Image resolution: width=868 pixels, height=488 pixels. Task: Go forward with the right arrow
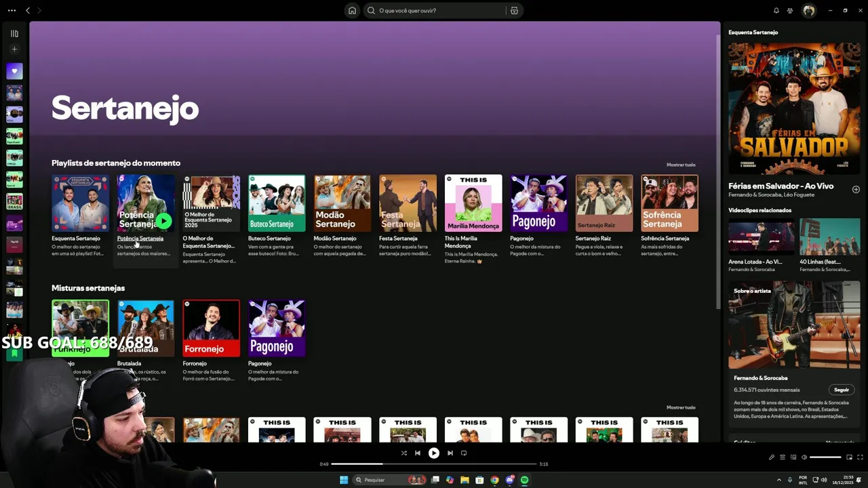point(39,10)
